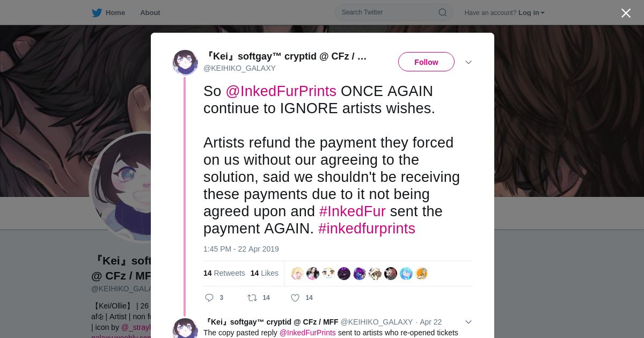The image size is (644, 338).
Task: Click the last orange liker avatar
Action: point(422,274)
